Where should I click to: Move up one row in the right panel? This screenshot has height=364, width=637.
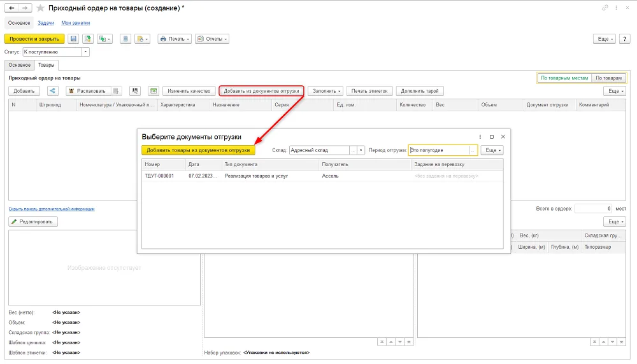click(603, 342)
